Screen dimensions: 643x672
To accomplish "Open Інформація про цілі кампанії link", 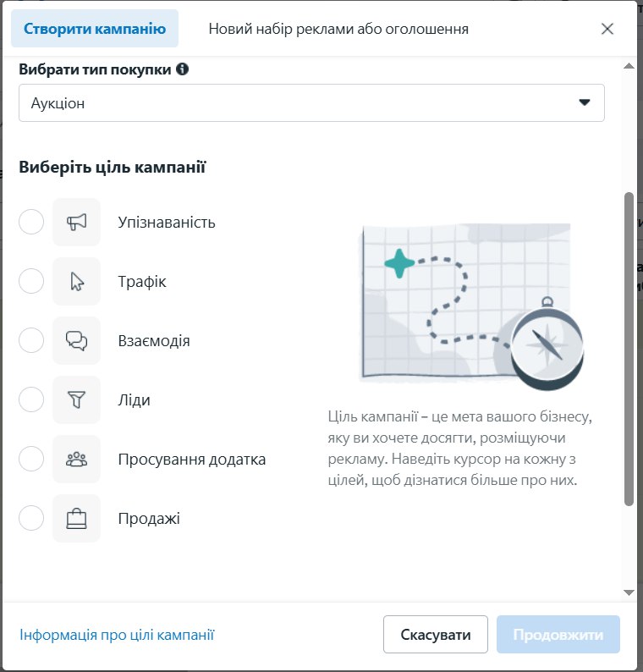I will (117, 635).
